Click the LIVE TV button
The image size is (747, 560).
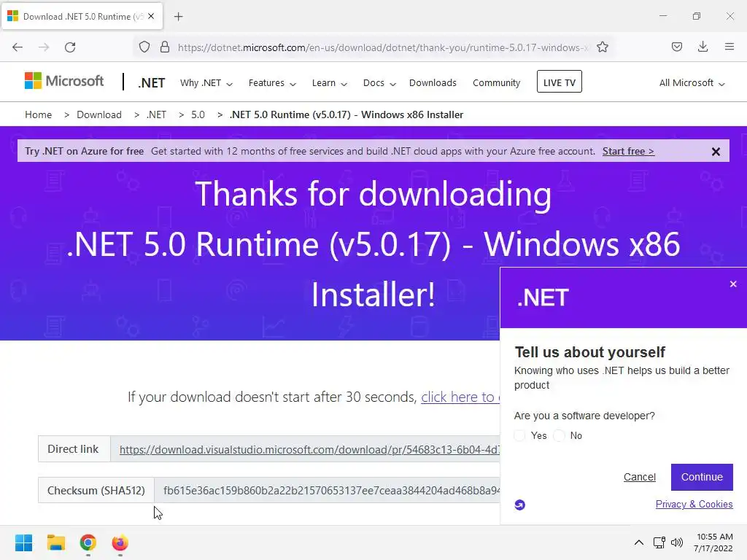pos(560,82)
